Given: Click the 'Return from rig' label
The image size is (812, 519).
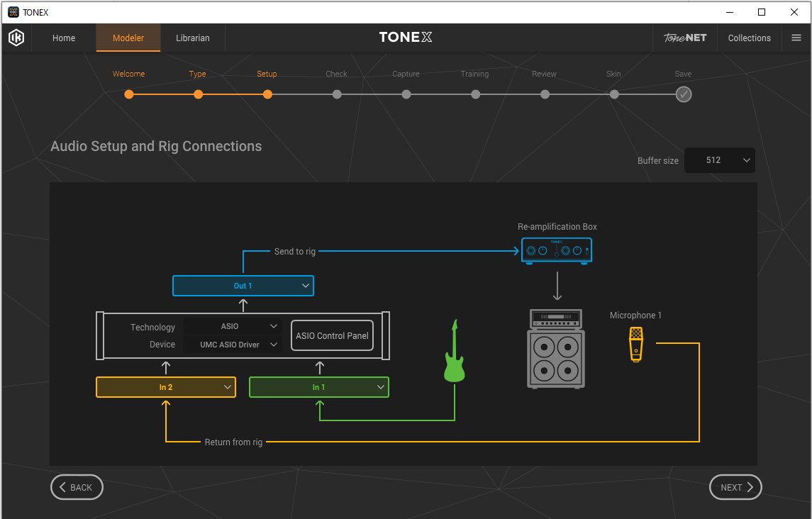Looking at the screenshot, I should (233, 442).
